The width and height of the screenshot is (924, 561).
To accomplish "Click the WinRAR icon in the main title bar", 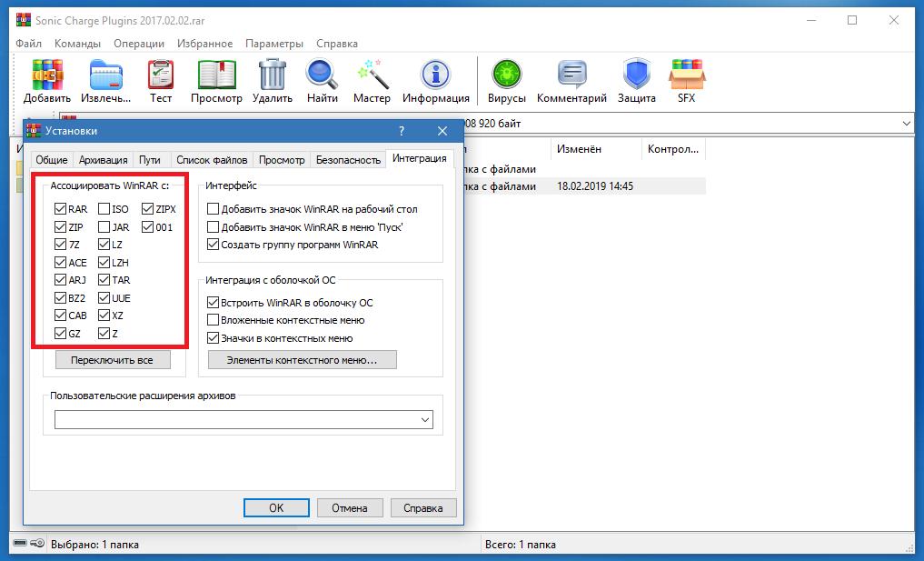I will [x=23, y=20].
